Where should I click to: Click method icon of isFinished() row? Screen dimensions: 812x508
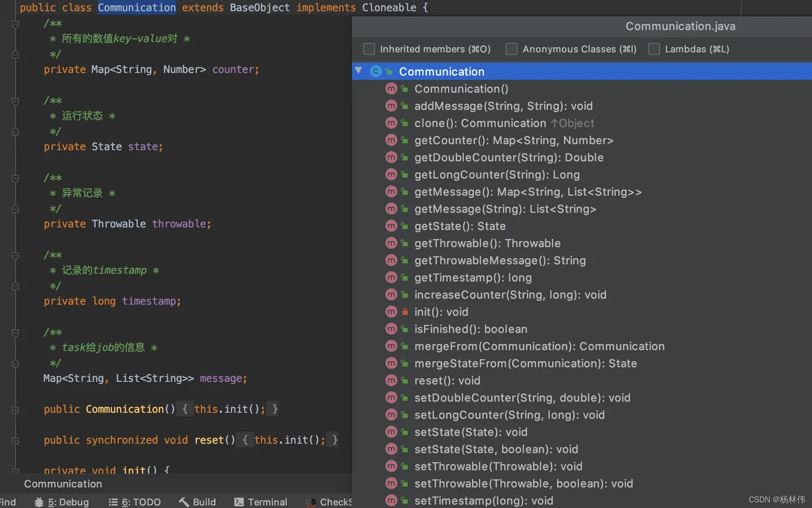point(391,329)
